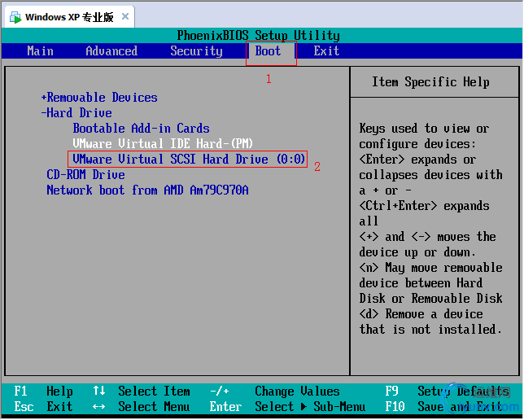524x420 pixels.
Task: Close the Windows XP 专业版 tab
Action: [125, 16]
